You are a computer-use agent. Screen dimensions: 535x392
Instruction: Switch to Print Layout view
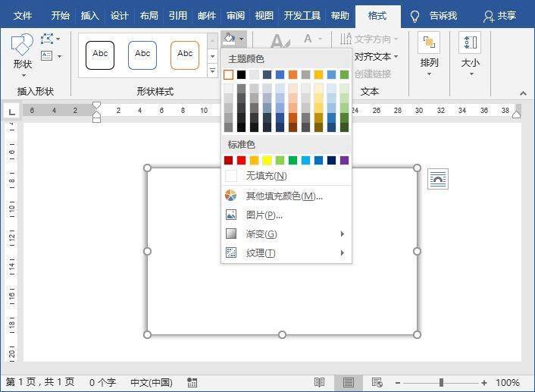349,382
